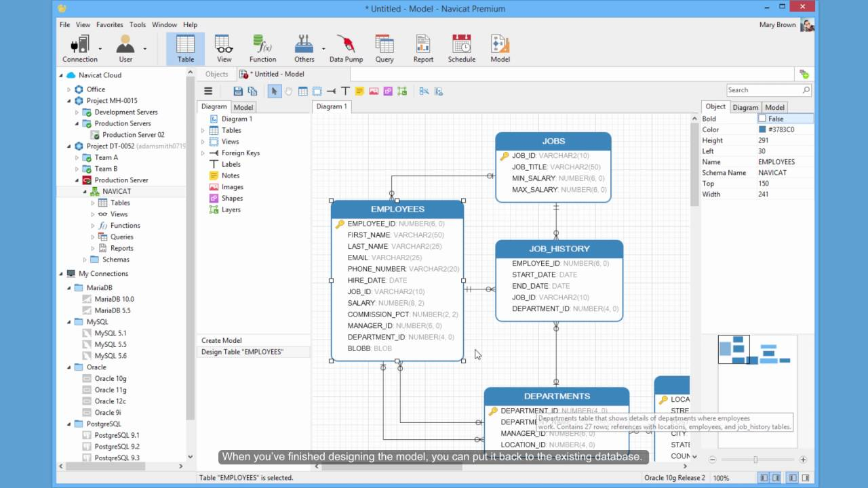The image size is (868, 488).
Task: Select the foreign key relation tool
Action: tap(331, 91)
